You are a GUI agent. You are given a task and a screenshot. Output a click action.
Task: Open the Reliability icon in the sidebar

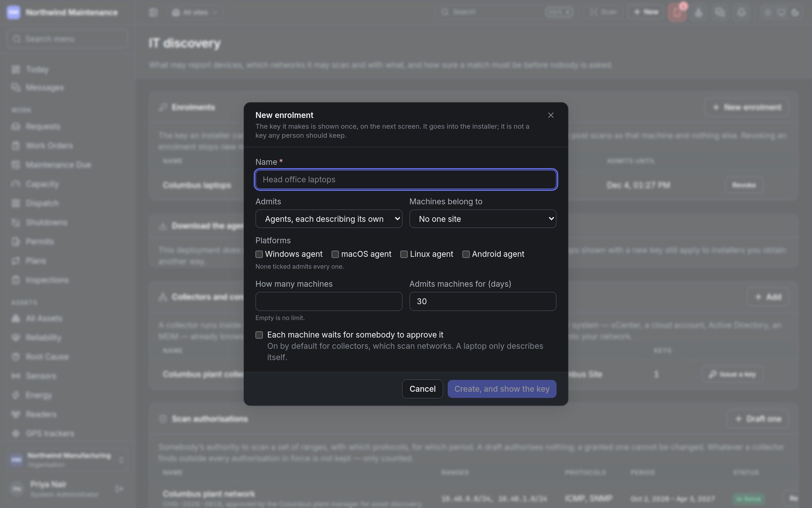pos(16,338)
